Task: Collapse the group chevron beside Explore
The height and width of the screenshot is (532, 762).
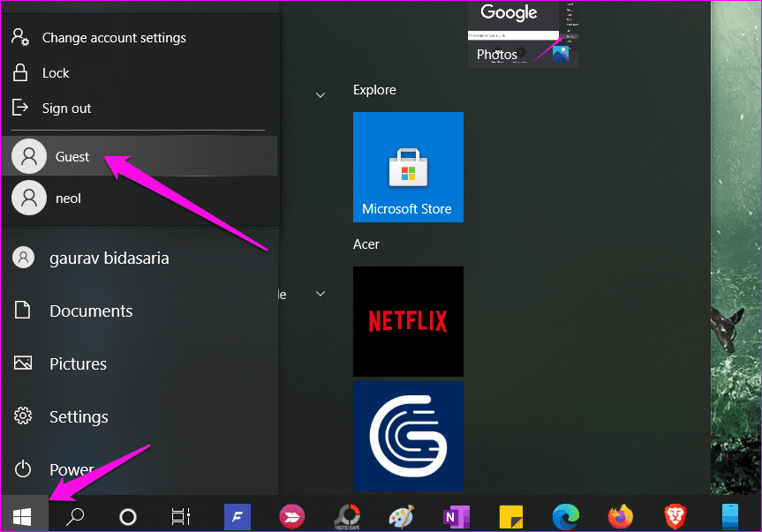Action: pyautogui.click(x=321, y=94)
